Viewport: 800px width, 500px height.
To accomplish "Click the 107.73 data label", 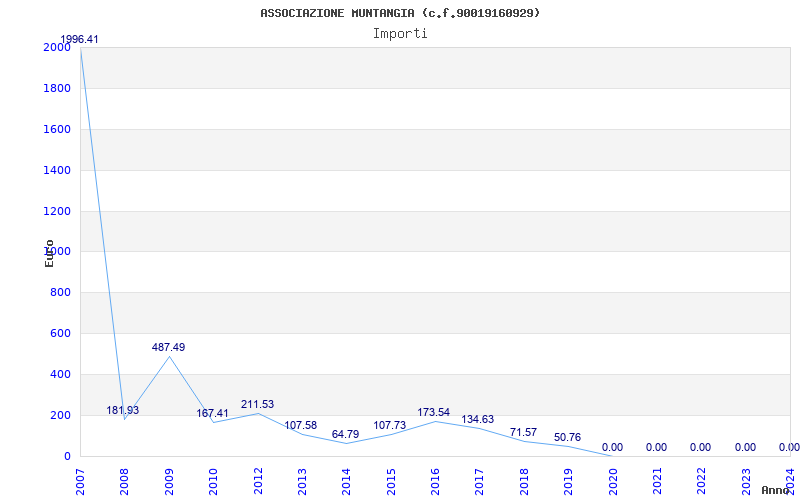I will 390,426.
